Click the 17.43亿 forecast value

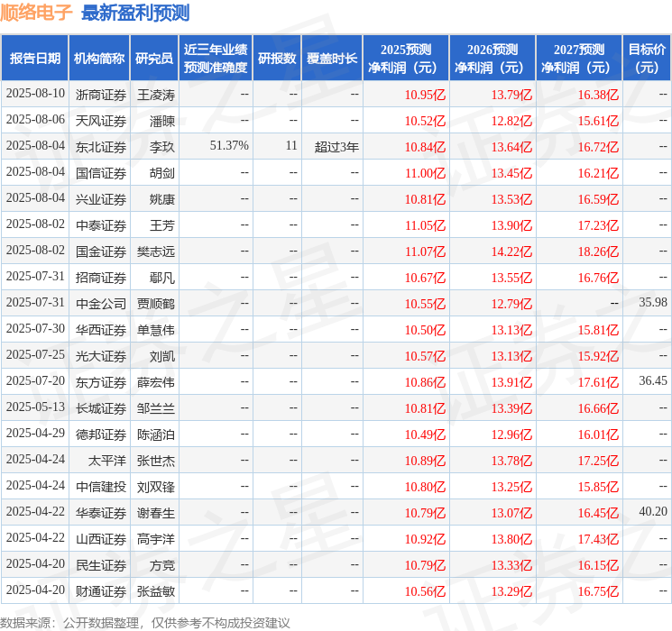click(x=598, y=539)
